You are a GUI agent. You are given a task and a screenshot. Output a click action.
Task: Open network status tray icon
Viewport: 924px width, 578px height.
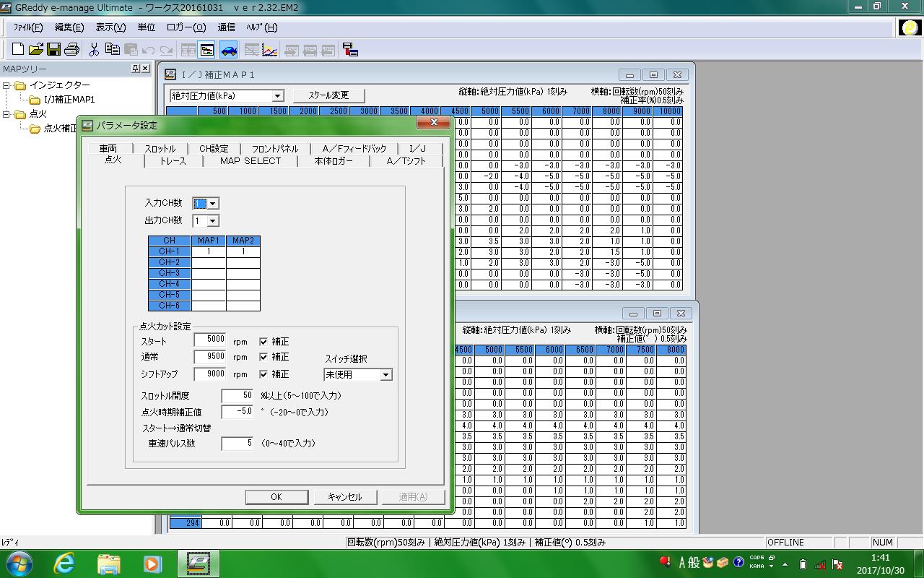821,564
